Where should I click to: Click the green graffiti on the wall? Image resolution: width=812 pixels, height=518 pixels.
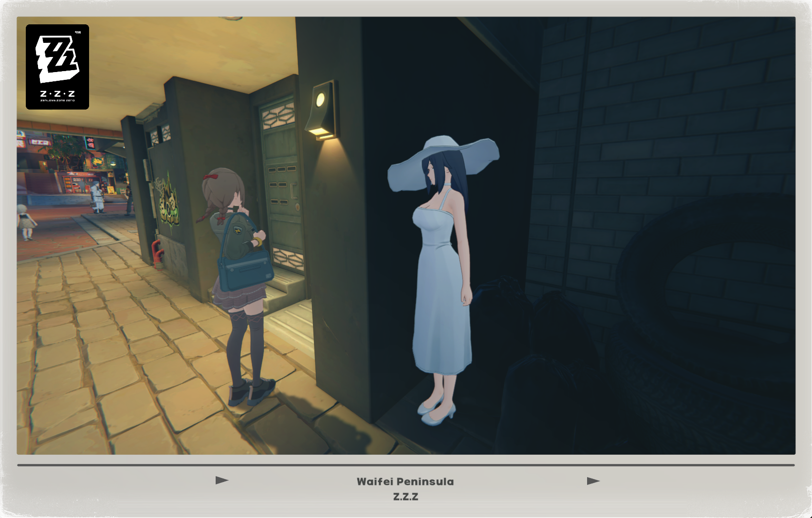[167, 201]
